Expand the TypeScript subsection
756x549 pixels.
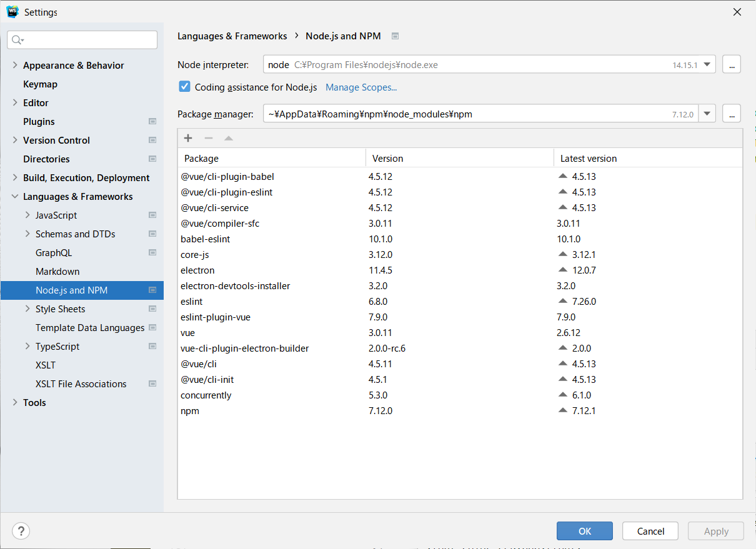[x=27, y=347]
